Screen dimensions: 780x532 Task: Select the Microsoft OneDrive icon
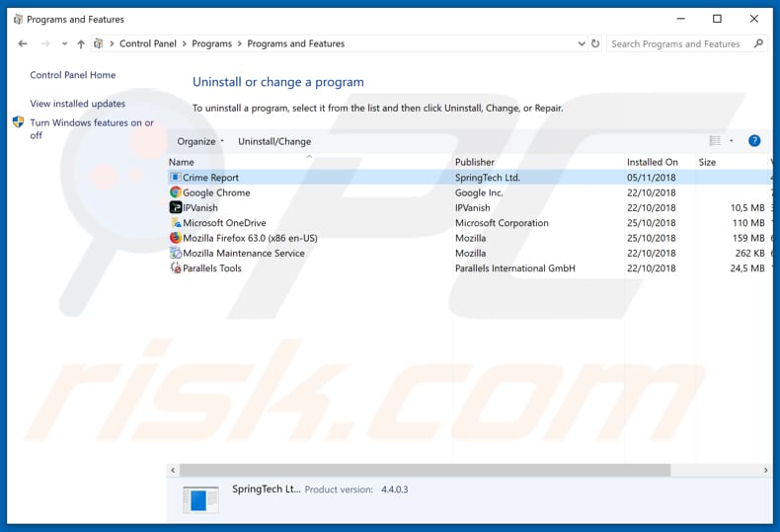click(x=175, y=222)
